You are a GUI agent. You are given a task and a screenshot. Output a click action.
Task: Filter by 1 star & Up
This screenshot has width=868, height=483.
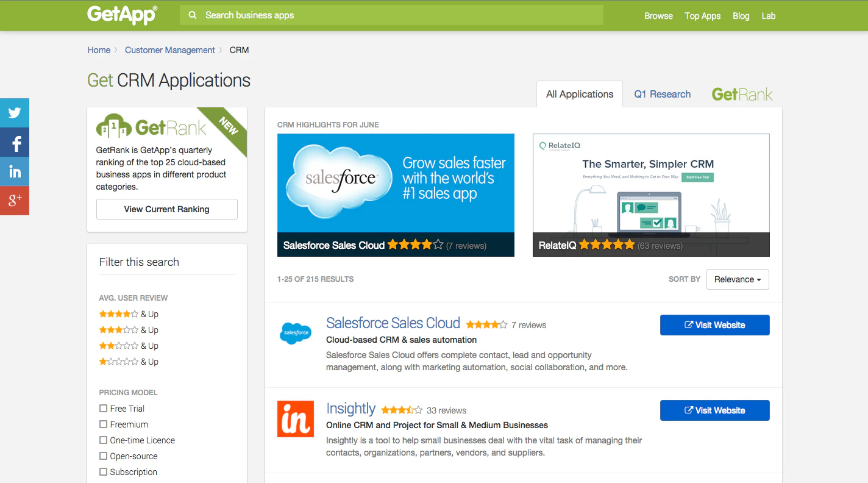[x=129, y=362]
